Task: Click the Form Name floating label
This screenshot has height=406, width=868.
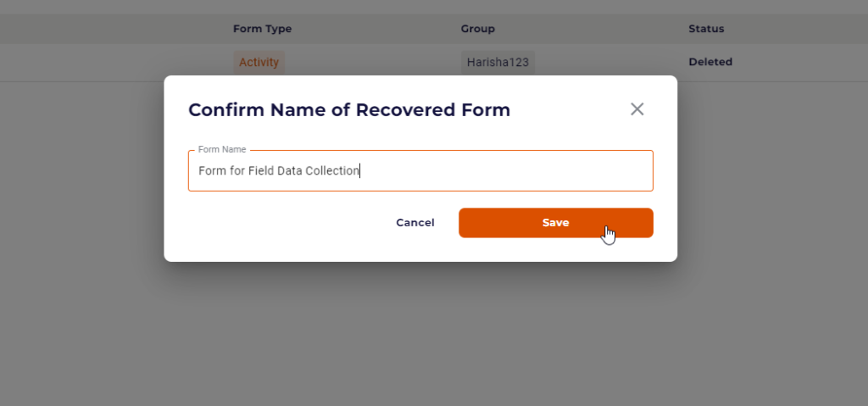Action: [x=222, y=149]
